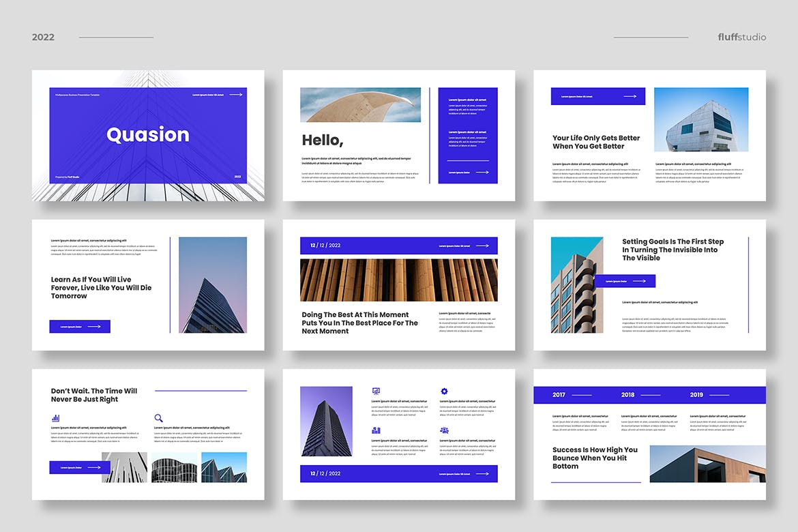Select the 2017 timeline label

559,395
